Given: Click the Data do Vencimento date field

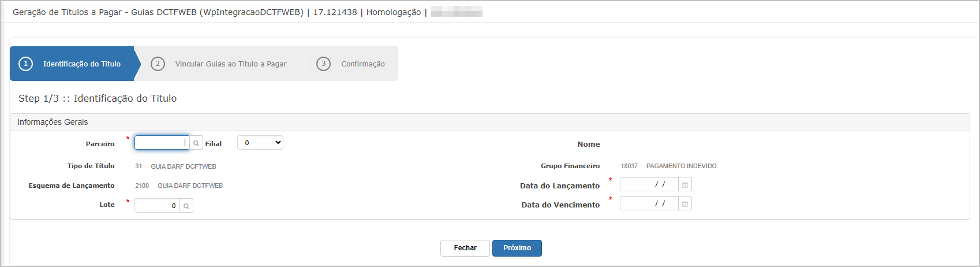Looking at the screenshot, I should click(x=649, y=204).
